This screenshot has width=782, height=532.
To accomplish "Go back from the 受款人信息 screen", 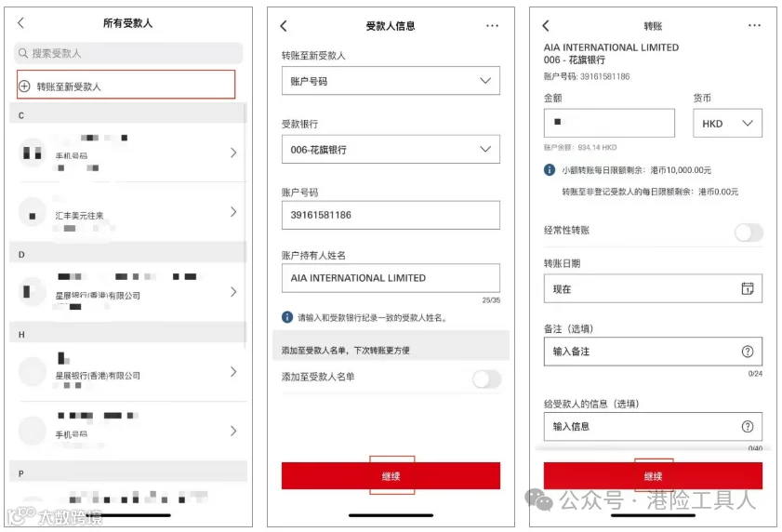I will (x=284, y=26).
